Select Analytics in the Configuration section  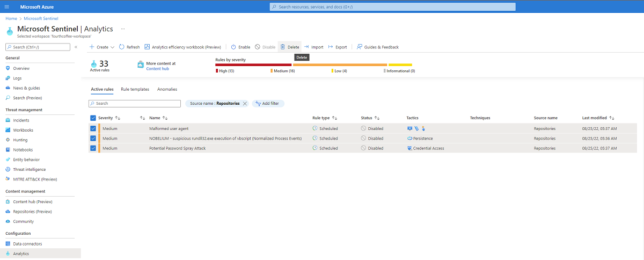click(x=21, y=254)
